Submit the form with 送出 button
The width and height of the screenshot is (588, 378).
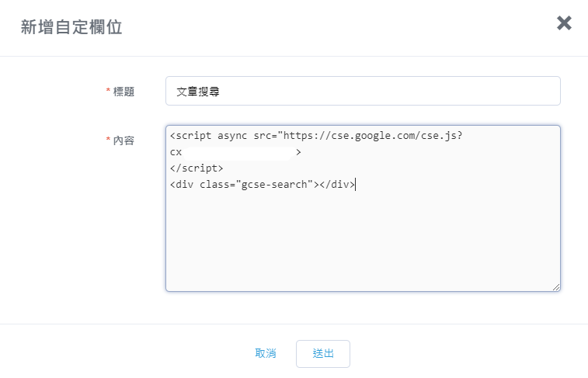pyautogui.click(x=323, y=354)
